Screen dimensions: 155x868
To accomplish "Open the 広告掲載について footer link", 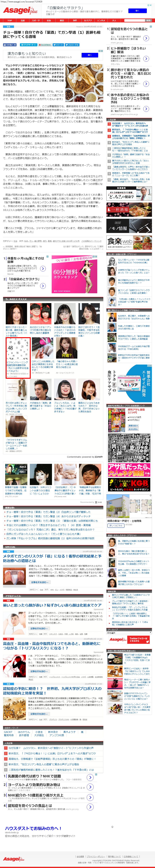I will coord(131,856).
